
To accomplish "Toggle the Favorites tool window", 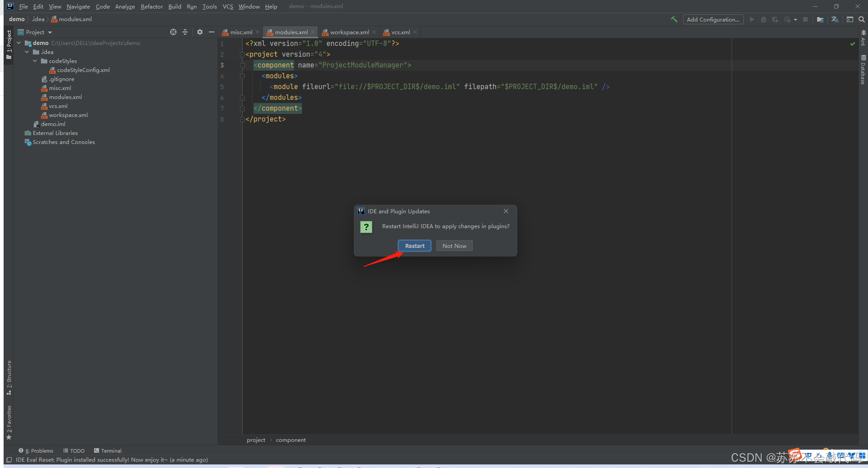I will (9, 421).
